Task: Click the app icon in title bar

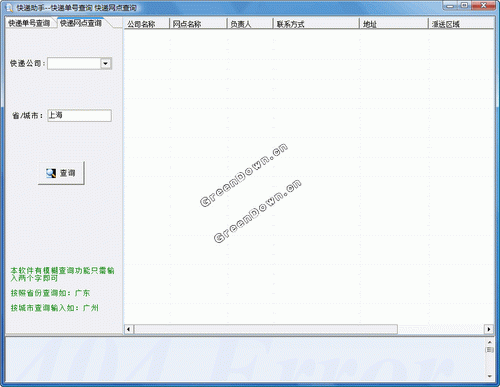Action: click(x=9, y=7)
